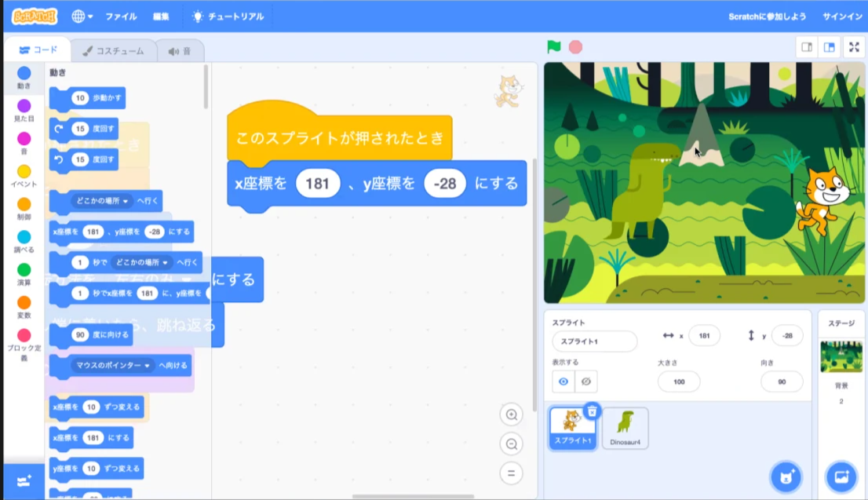The image size is (868, 500).
Task: Switch to the 音 tab
Action: pos(180,51)
